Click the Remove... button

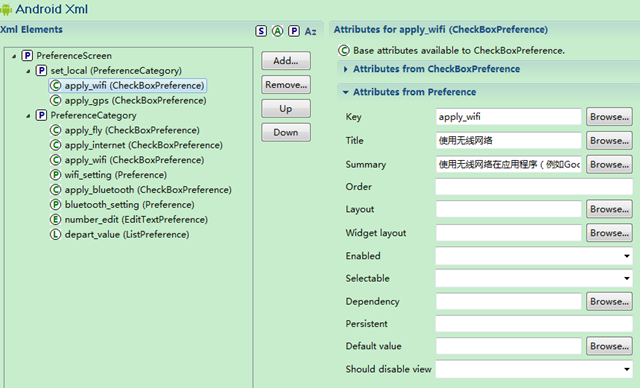[286, 85]
